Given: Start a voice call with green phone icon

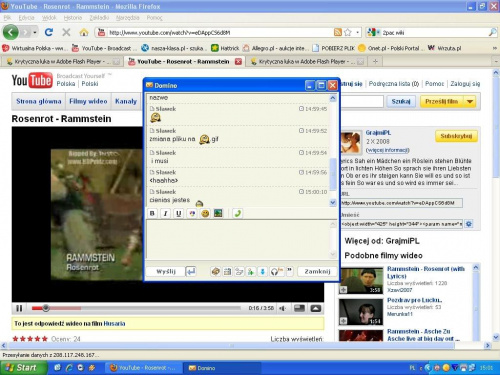Looking at the screenshot, I should pos(238,213).
